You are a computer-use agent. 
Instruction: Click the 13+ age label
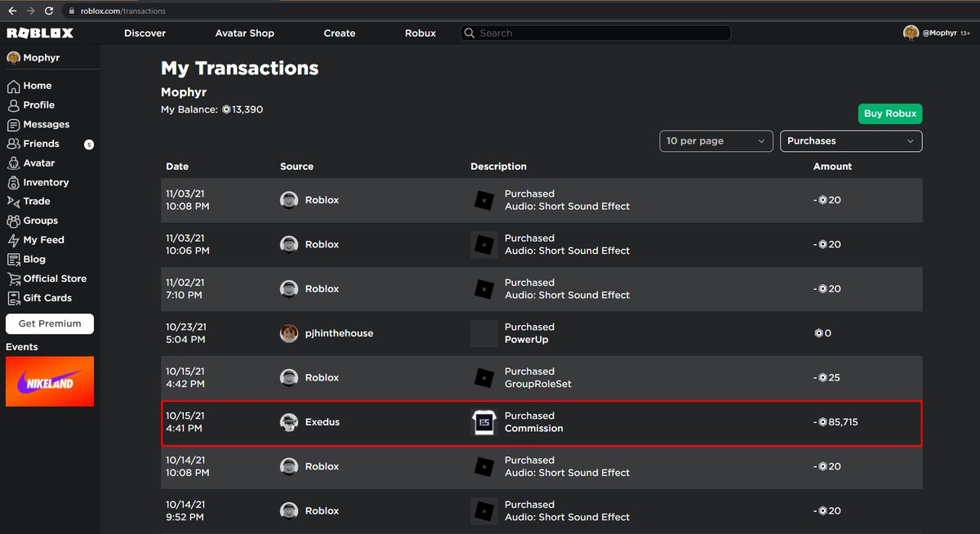[x=965, y=33]
